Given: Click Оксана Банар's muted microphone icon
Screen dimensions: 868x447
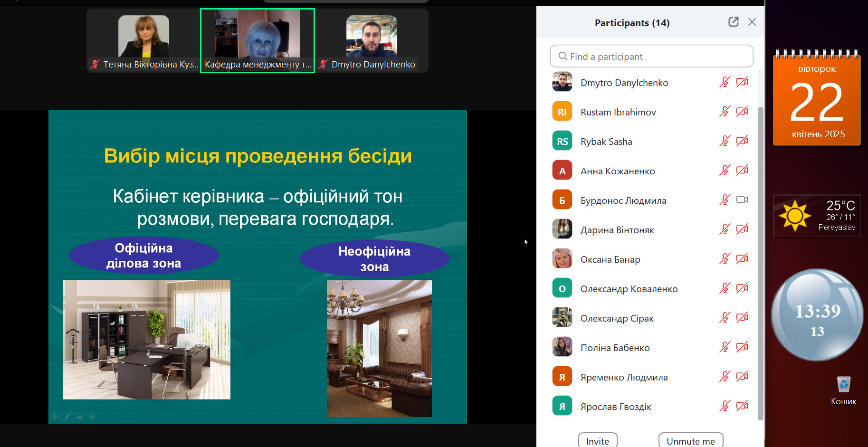Looking at the screenshot, I should tap(725, 259).
